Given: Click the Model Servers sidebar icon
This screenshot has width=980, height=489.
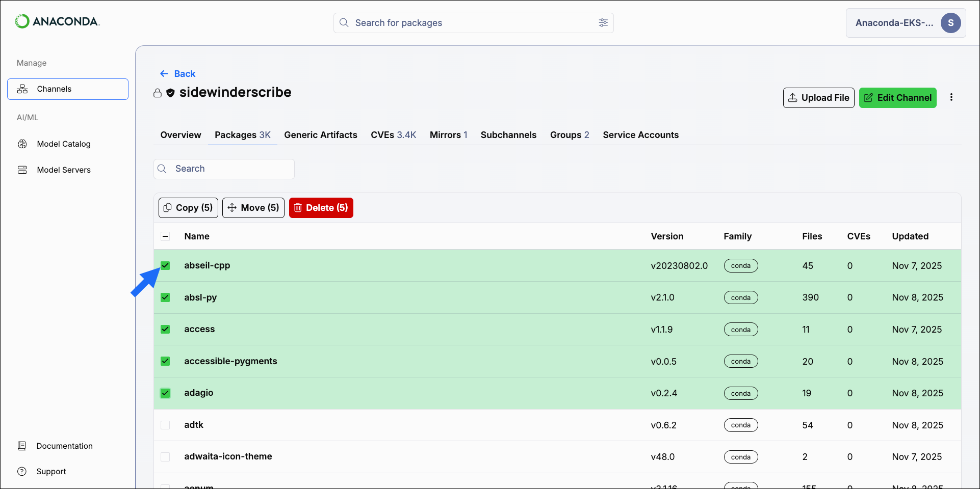Looking at the screenshot, I should click(x=22, y=170).
